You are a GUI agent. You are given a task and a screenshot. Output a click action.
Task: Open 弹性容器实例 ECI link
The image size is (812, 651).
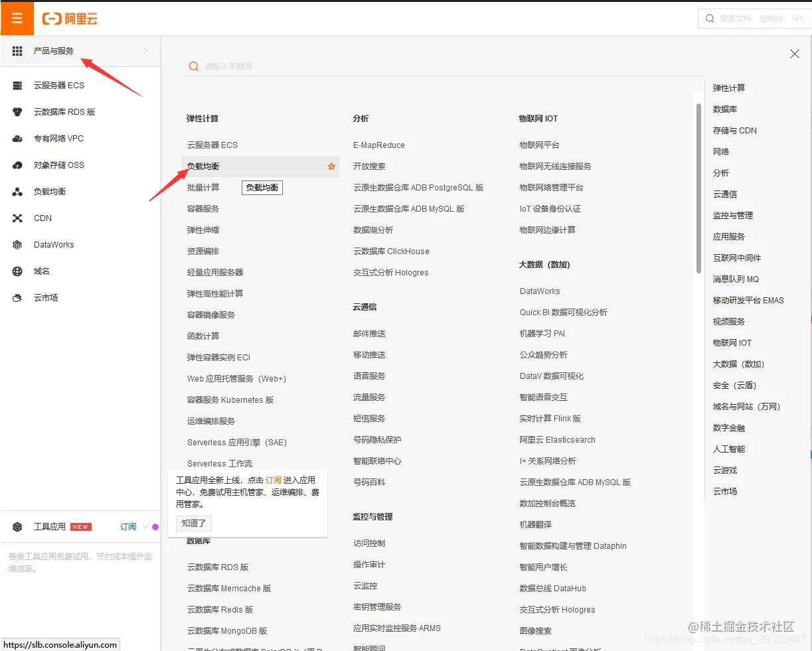pos(219,358)
